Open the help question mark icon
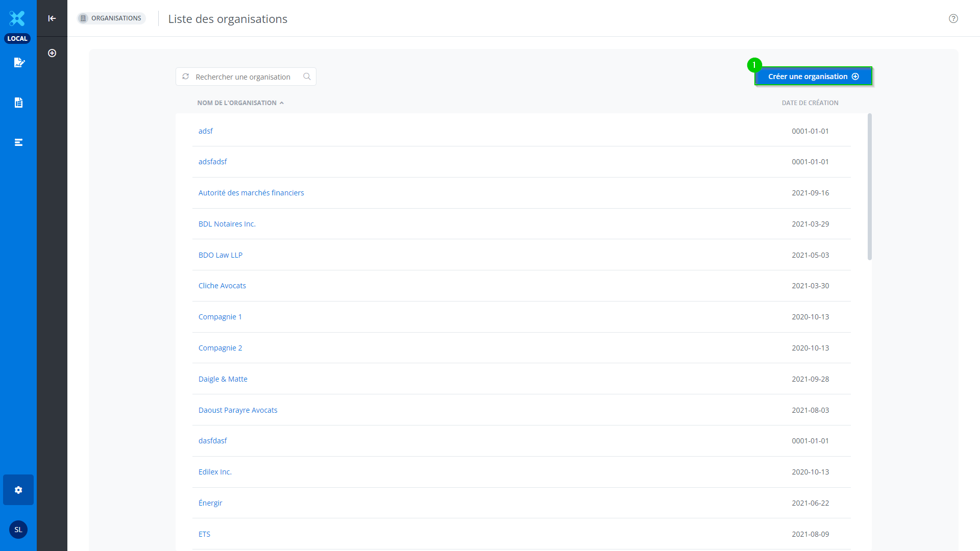Screen dimensions: 980x551 [953, 18]
